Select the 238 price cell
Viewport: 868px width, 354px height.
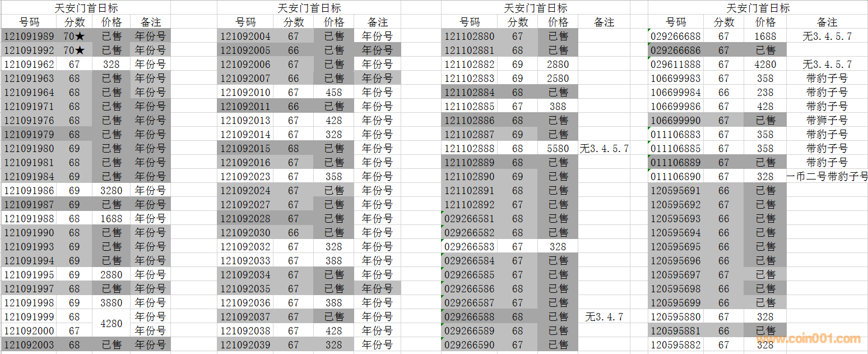765,93
